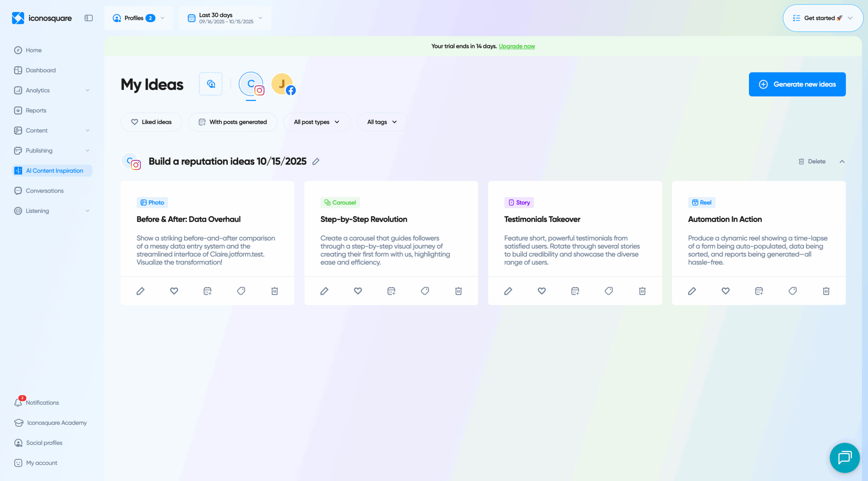Delete the Step-by-Step Revolution card

click(x=458, y=291)
